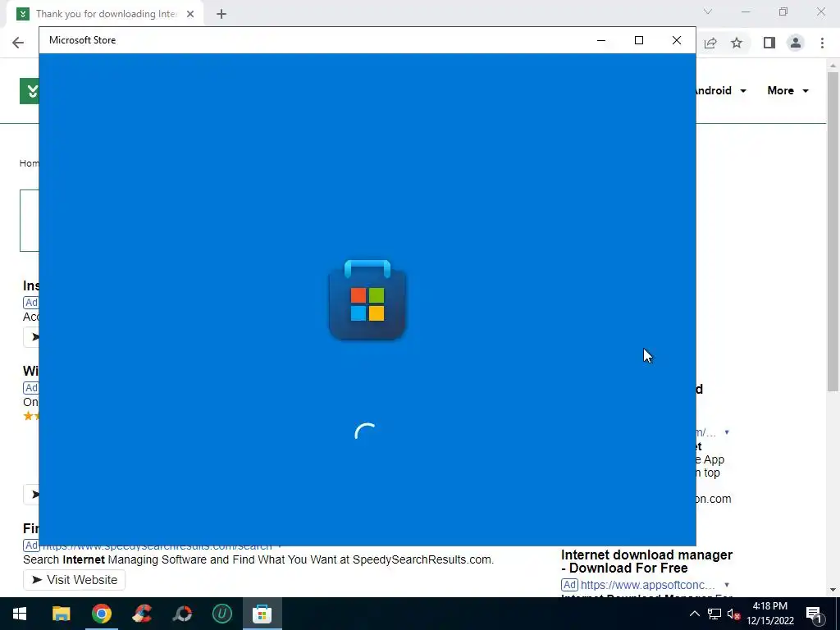
Task: Open Google Chrome from the taskbar
Action: [x=101, y=614]
